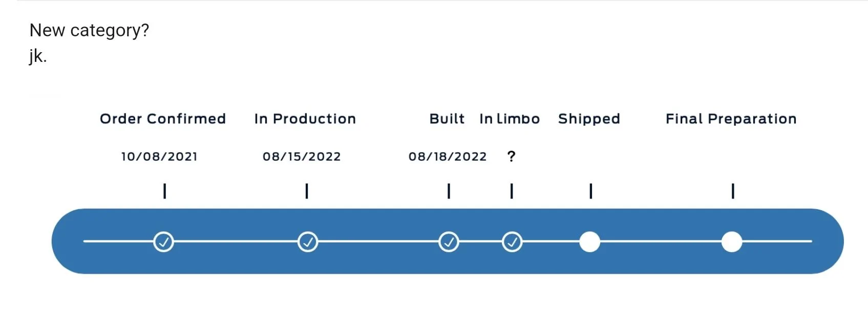Click the question mark under In Limbo

click(x=511, y=156)
